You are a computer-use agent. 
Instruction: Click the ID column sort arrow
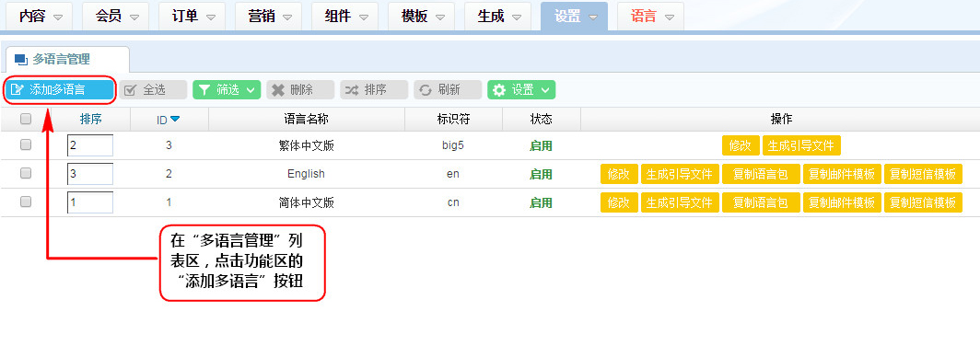pyautogui.click(x=175, y=119)
